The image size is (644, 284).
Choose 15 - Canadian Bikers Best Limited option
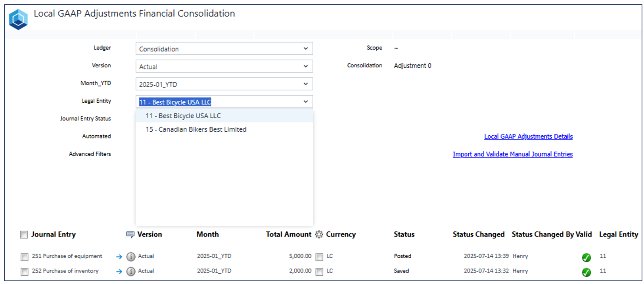click(224, 129)
